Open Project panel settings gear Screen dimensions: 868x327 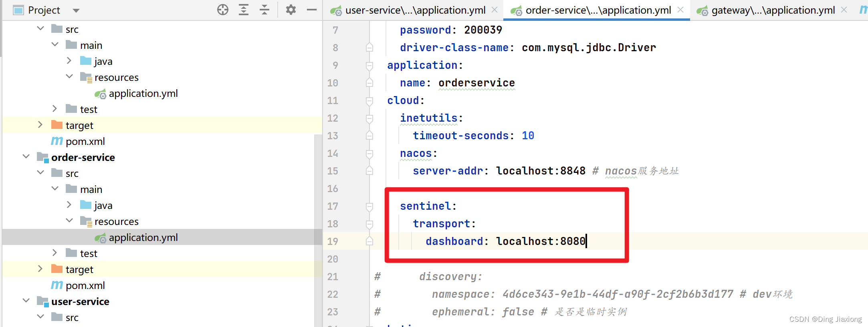point(291,10)
